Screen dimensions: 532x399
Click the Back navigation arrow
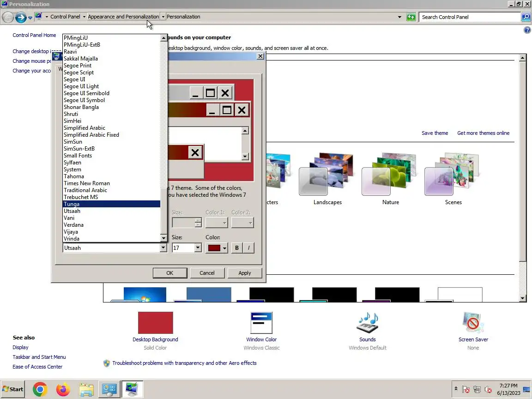pos(8,17)
